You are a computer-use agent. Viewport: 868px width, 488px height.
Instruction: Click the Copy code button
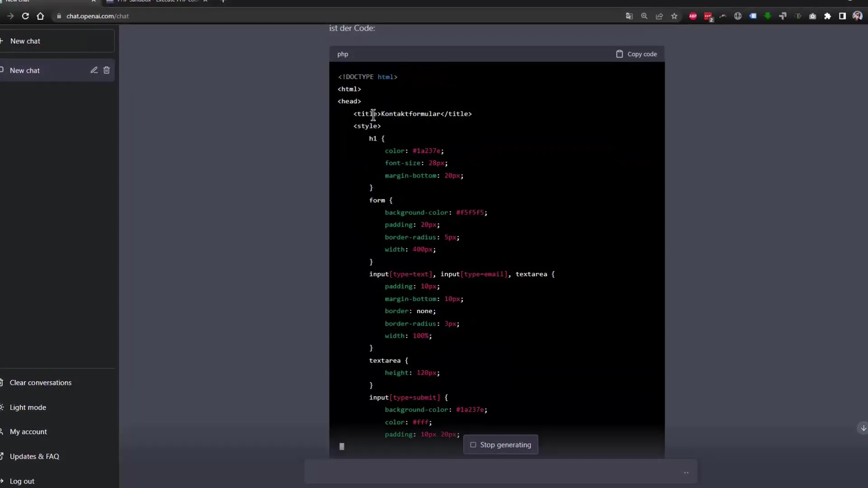point(636,54)
